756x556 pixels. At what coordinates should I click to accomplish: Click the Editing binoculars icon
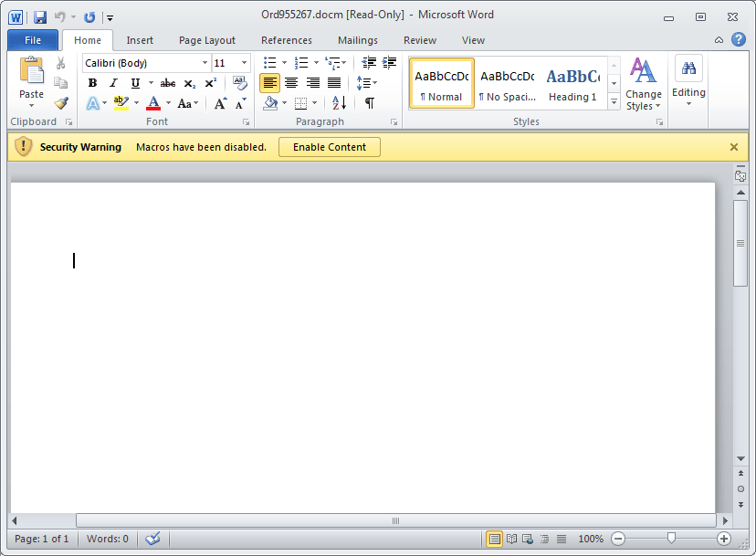(x=688, y=68)
